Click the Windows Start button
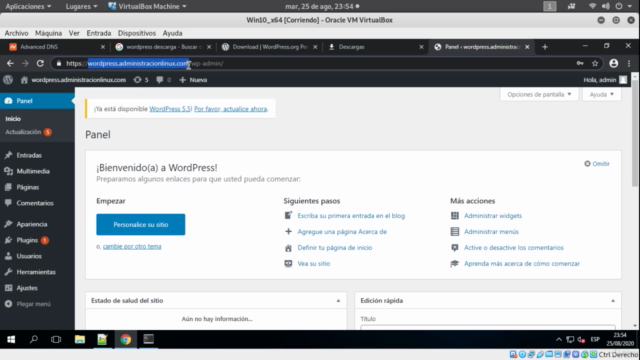Viewport: 640px width, 360px height. pyautogui.click(x=11, y=339)
